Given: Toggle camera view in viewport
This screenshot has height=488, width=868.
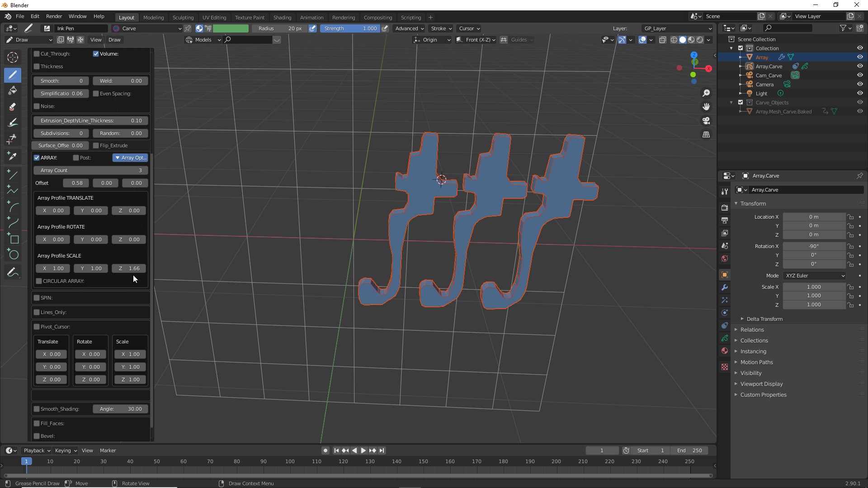Looking at the screenshot, I should click(x=706, y=121).
